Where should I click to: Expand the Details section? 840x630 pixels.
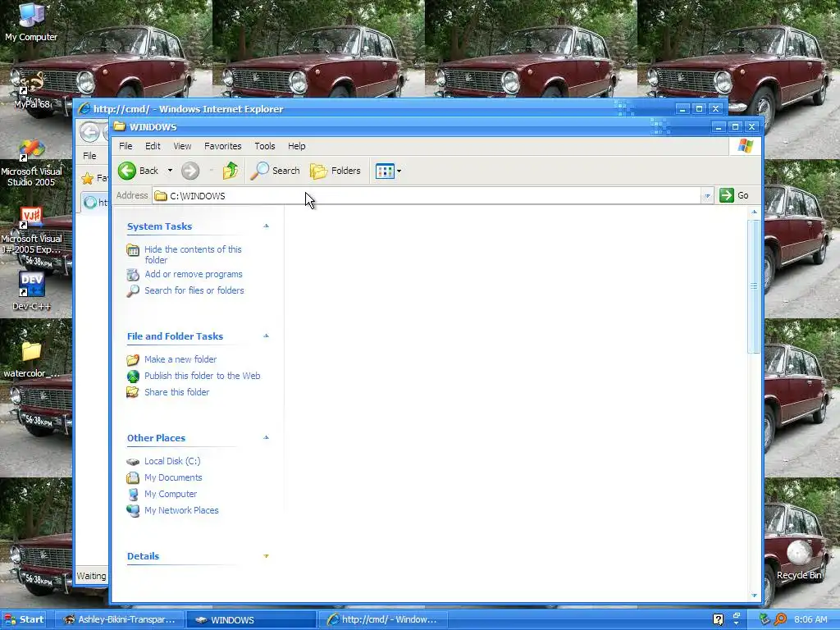click(x=267, y=556)
